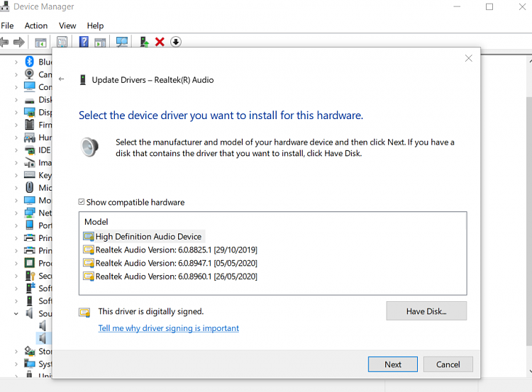Click the down-arrow Disable device icon
This screenshot has width=532, height=392.
[x=175, y=42]
